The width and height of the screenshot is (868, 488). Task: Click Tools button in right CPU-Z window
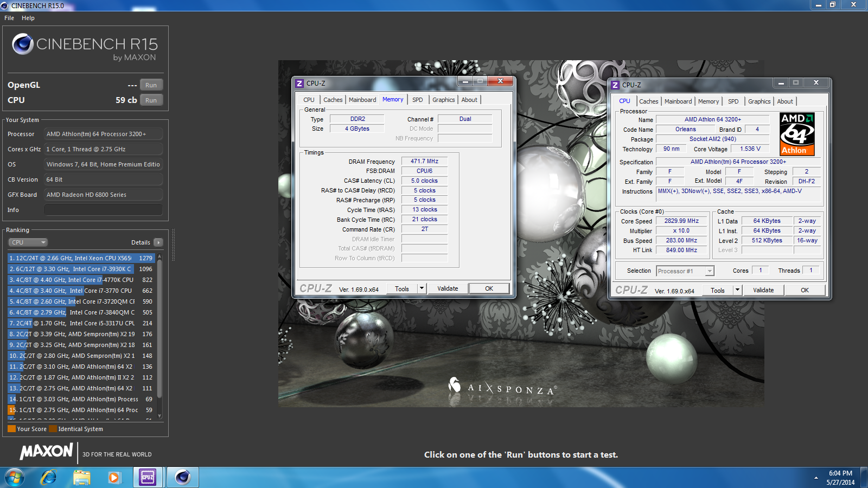[x=718, y=290]
